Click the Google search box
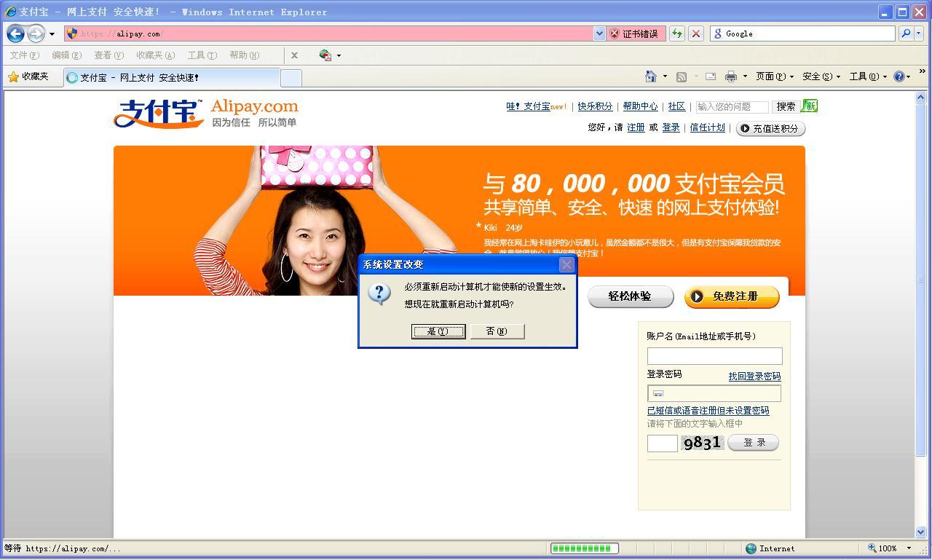This screenshot has height=560, width=932. (x=802, y=33)
